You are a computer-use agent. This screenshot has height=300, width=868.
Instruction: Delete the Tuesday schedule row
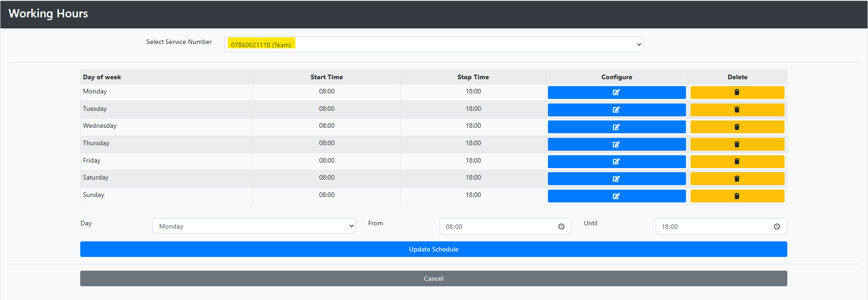point(737,110)
